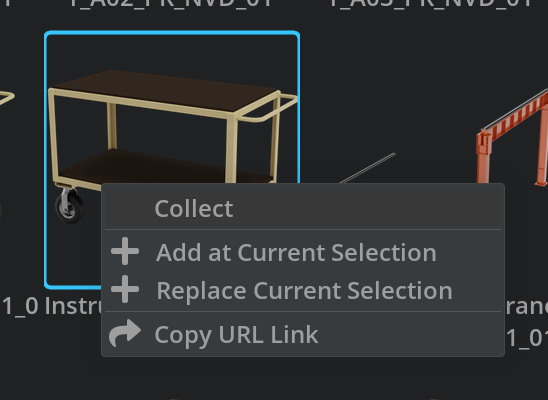Click empty area below the context menu

(x=301, y=379)
